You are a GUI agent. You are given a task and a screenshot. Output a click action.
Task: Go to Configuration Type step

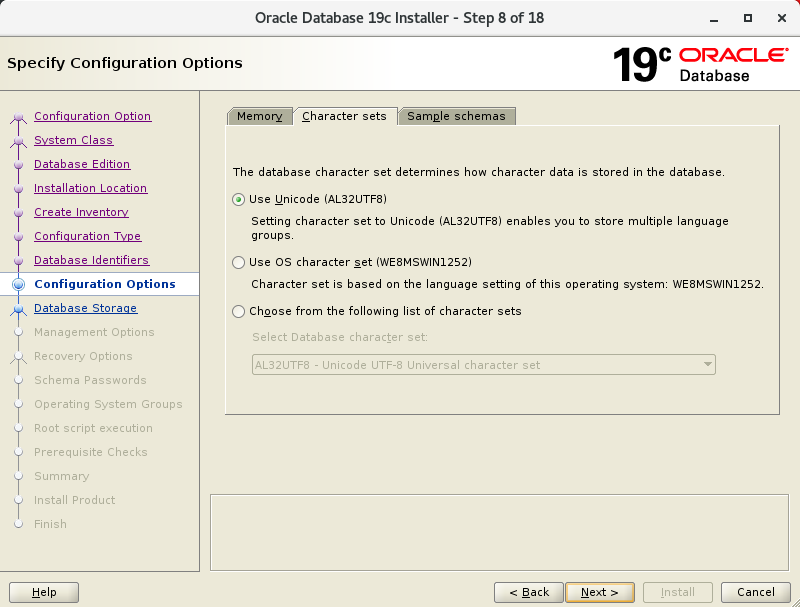click(x=87, y=236)
